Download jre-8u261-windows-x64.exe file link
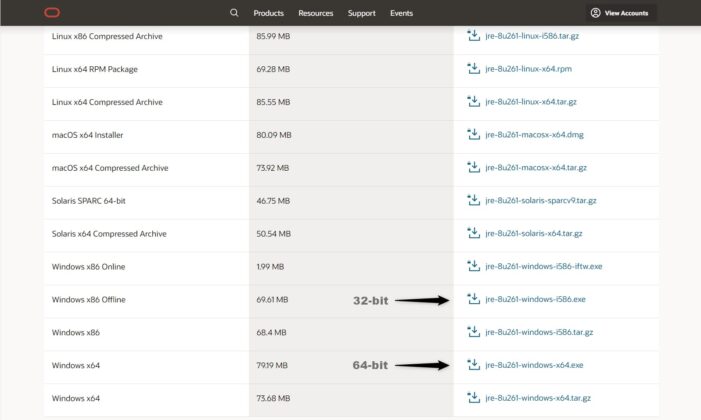701x420 pixels. [534, 365]
